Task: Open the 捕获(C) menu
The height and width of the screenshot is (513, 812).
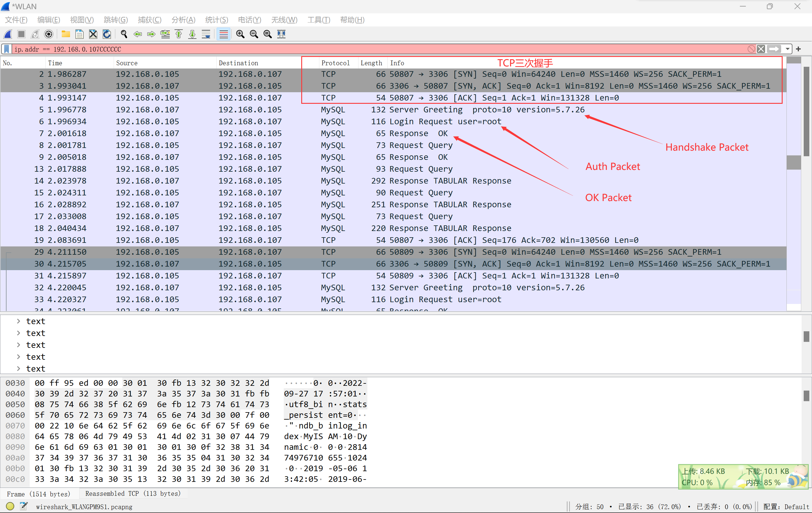Action: point(150,20)
